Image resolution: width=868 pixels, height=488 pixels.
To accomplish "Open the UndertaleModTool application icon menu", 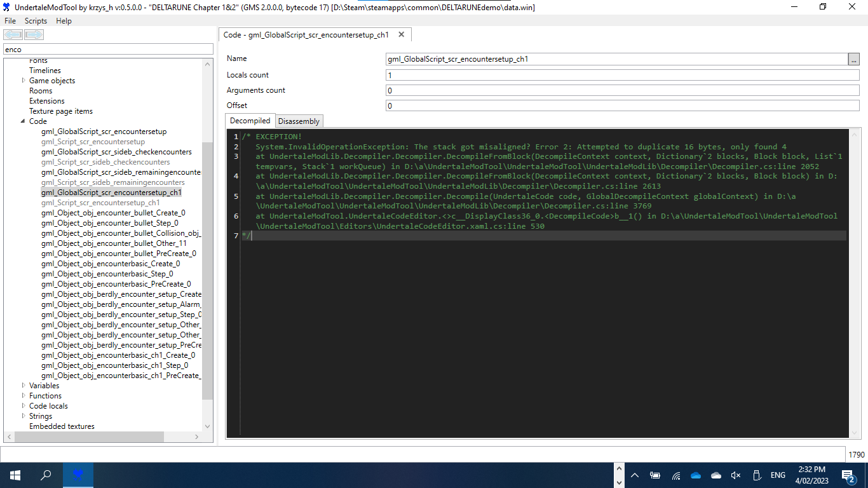I will point(6,7).
